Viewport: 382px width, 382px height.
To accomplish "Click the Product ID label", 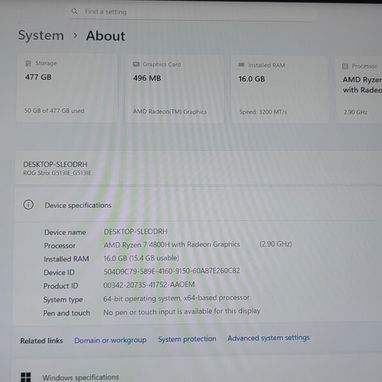I will tap(61, 286).
